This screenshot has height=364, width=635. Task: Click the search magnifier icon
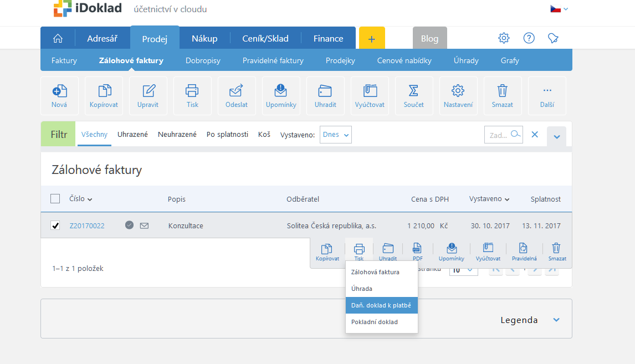[x=515, y=134]
